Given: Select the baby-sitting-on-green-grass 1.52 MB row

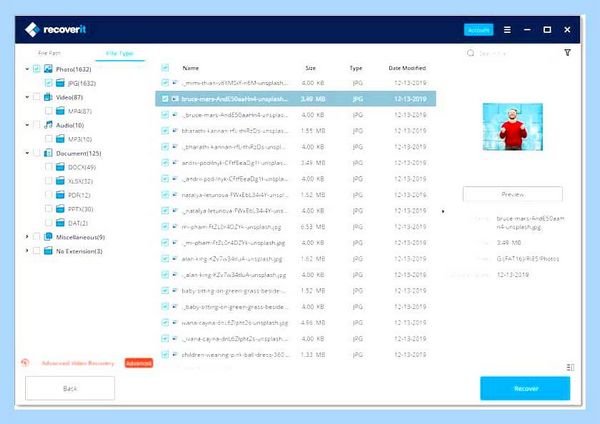Looking at the screenshot, I should (295, 290).
